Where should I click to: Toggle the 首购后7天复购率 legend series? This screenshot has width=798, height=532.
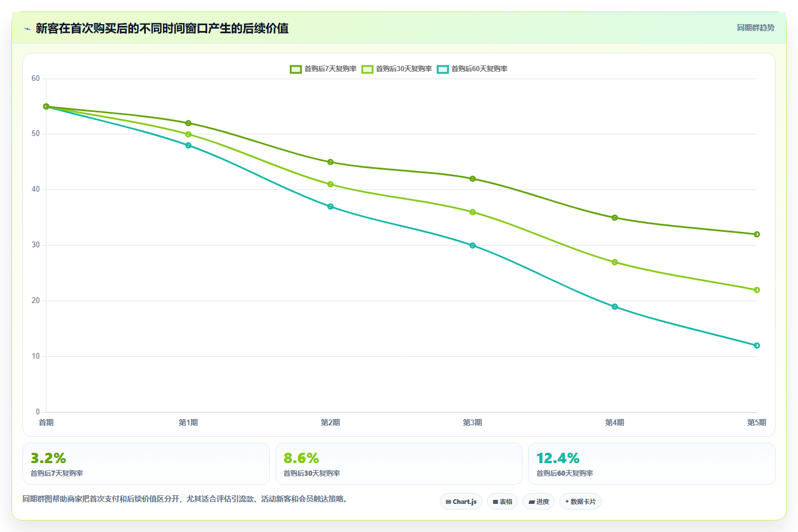point(323,69)
